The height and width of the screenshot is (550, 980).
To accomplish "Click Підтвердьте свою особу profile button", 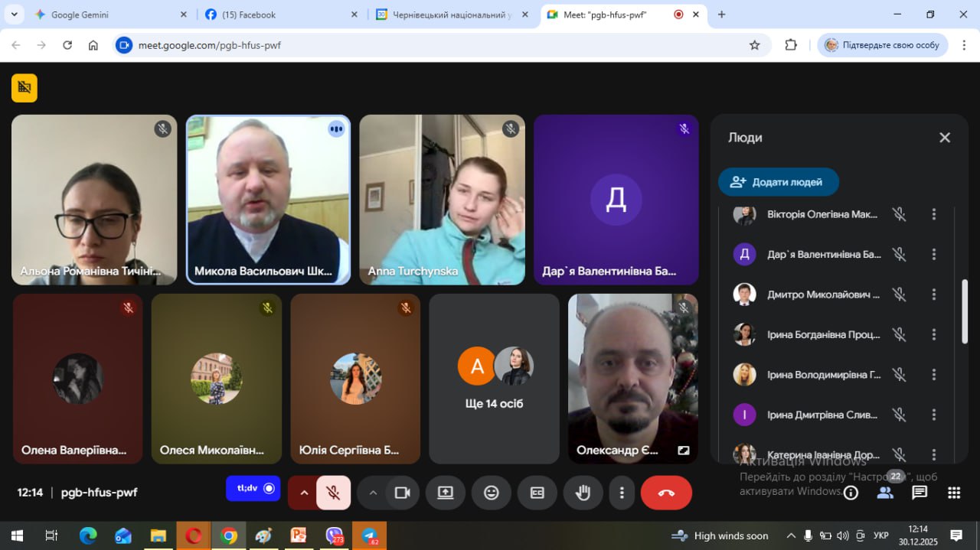I will pos(883,45).
